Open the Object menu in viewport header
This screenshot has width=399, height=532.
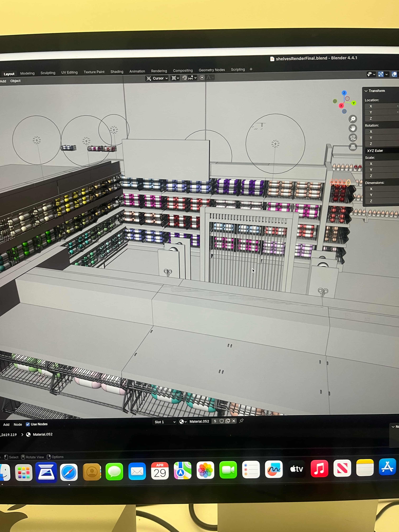pos(15,81)
